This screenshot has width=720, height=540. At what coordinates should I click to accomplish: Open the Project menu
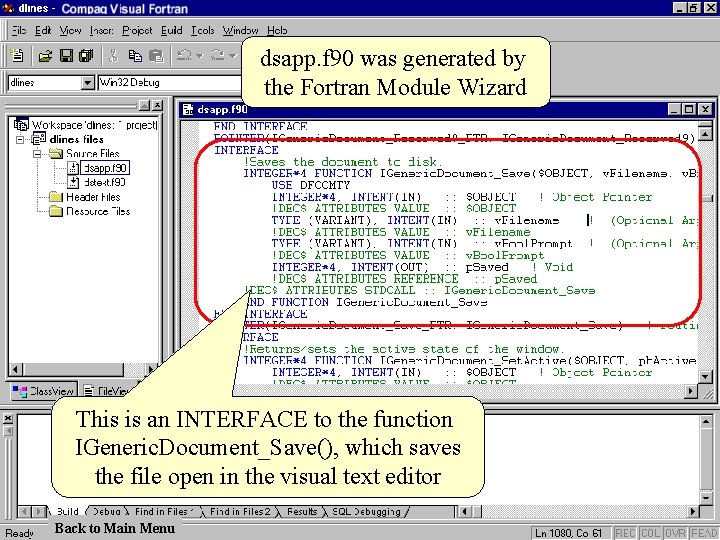point(137,30)
